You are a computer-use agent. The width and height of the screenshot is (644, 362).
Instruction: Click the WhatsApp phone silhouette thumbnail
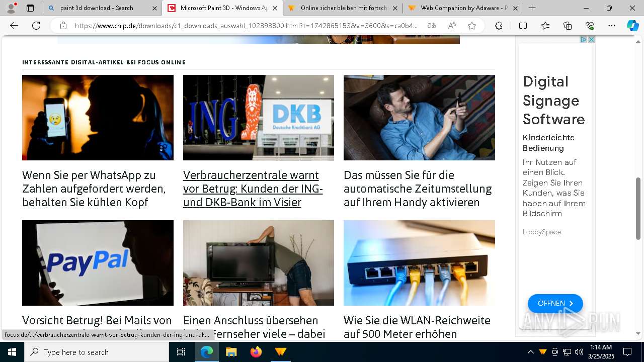[98, 118]
